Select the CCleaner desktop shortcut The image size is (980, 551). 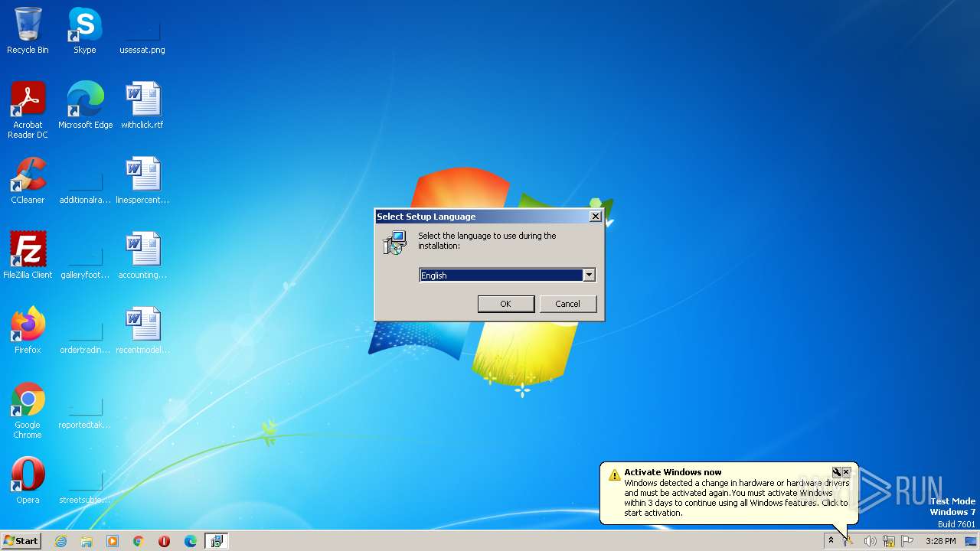tap(28, 181)
